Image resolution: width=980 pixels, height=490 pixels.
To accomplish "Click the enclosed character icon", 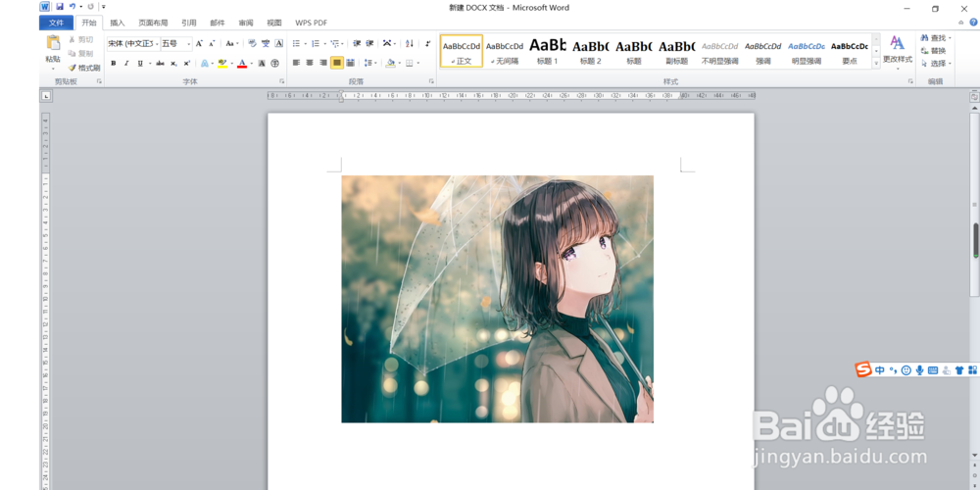I will click(274, 63).
